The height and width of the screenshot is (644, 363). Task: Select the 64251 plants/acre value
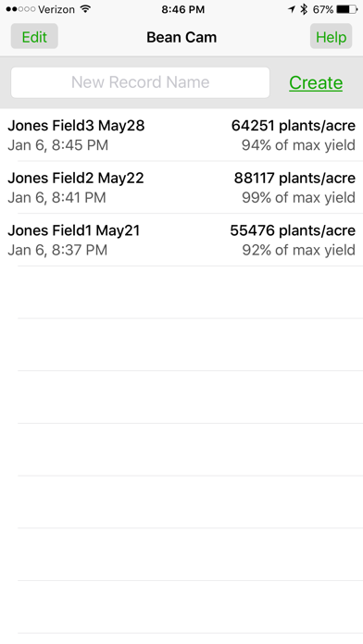point(294,125)
